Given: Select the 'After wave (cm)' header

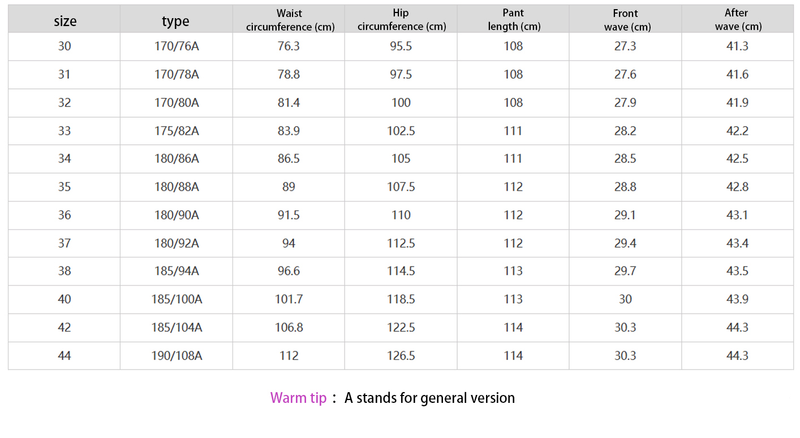Looking at the screenshot, I should coord(740,20).
